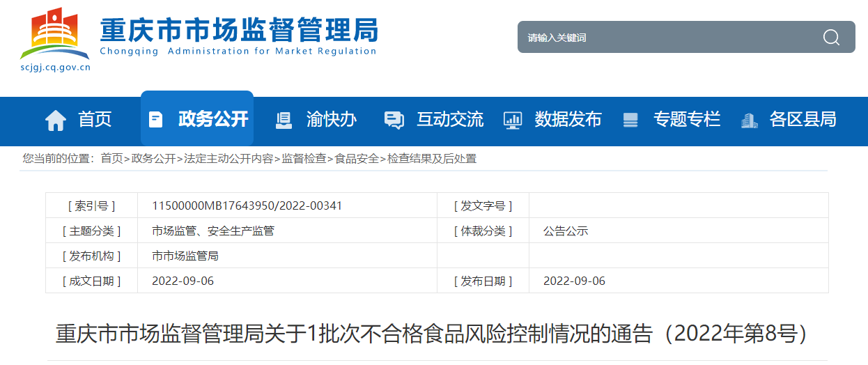Open the 渝快办 navigation item
Screen dimensions: 868x365
tap(332, 119)
